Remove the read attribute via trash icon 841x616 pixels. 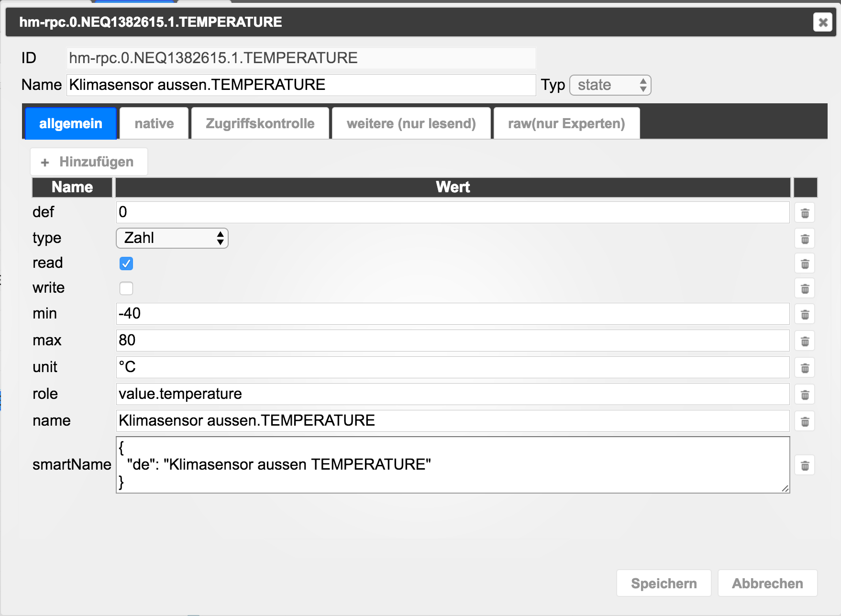pyautogui.click(x=805, y=264)
